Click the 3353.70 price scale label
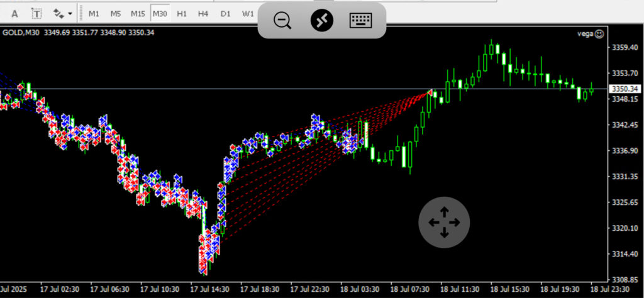 (x=625, y=73)
